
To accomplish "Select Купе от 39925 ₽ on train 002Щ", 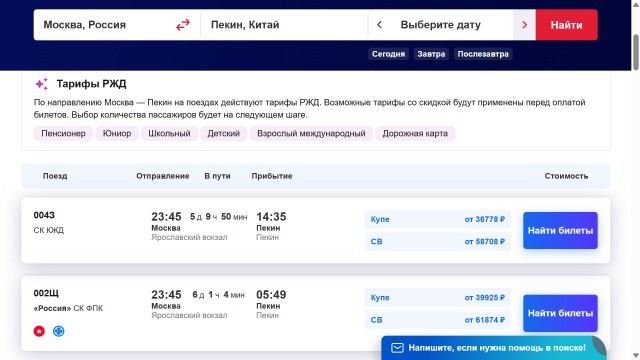I will (437, 298).
